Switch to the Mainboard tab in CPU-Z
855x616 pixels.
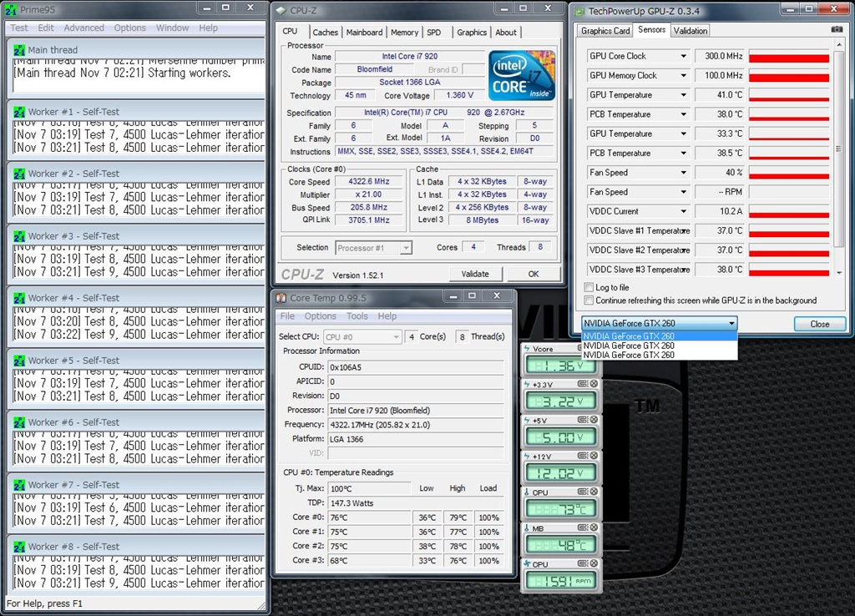[x=364, y=33]
